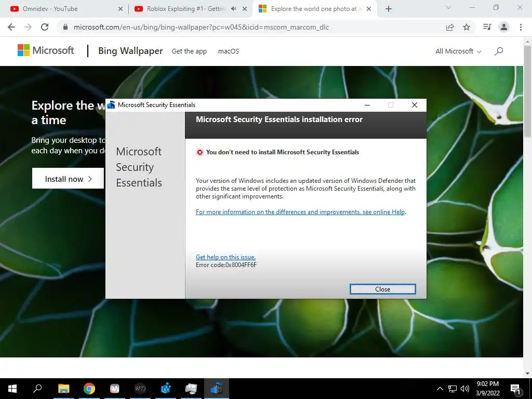532x399 pixels.
Task: Open network status tray icon
Action: tap(453, 389)
